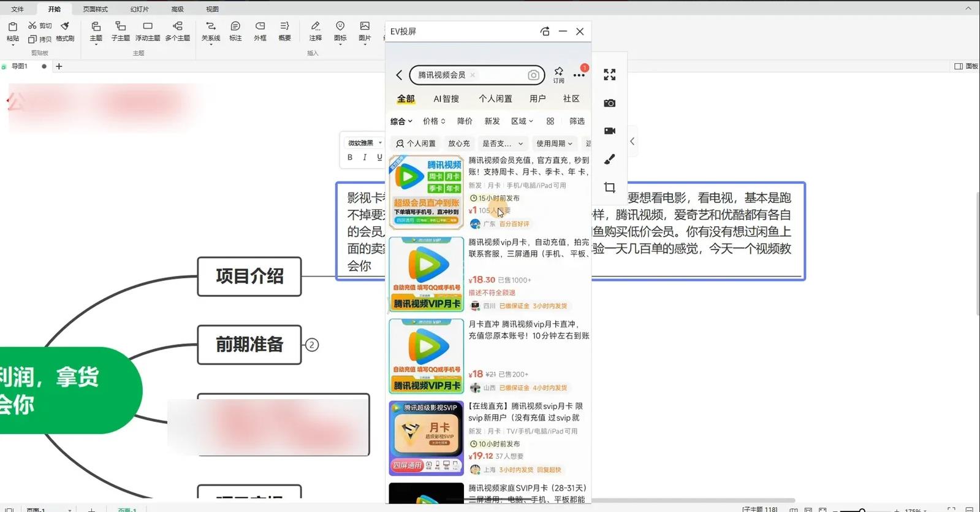Viewport: 980px width, 512px height.
Task: Select the AI智搜 tab in Xianyu results
Action: coord(446,99)
